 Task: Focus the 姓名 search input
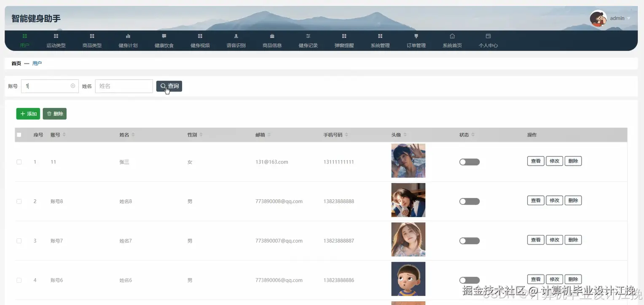pyautogui.click(x=124, y=86)
